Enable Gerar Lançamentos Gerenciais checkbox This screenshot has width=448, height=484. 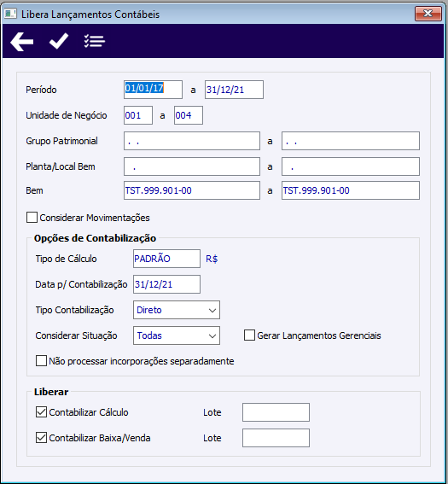[x=249, y=335]
